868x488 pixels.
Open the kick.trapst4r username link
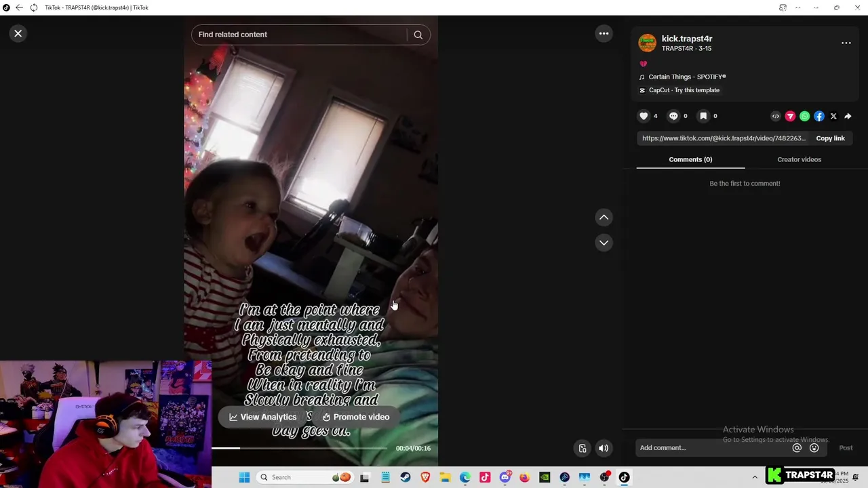pos(687,39)
